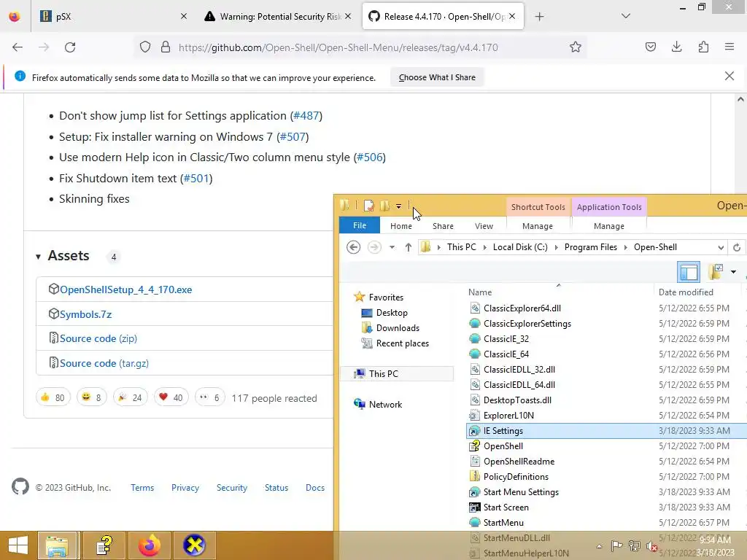Open Explorer Share ribbon tab
Image resolution: width=747 pixels, height=560 pixels.
tap(443, 226)
